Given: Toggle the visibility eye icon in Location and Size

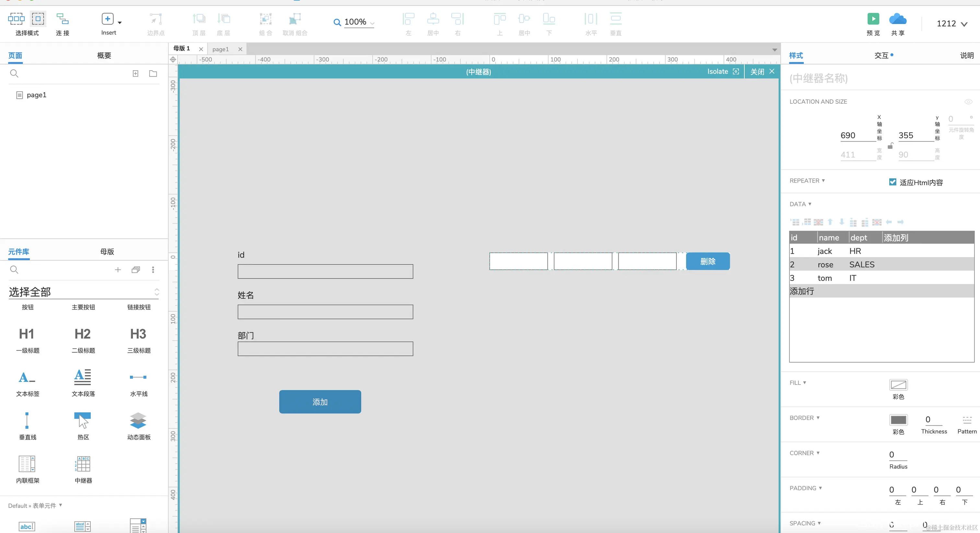Looking at the screenshot, I should pyautogui.click(x=968, y=102).
